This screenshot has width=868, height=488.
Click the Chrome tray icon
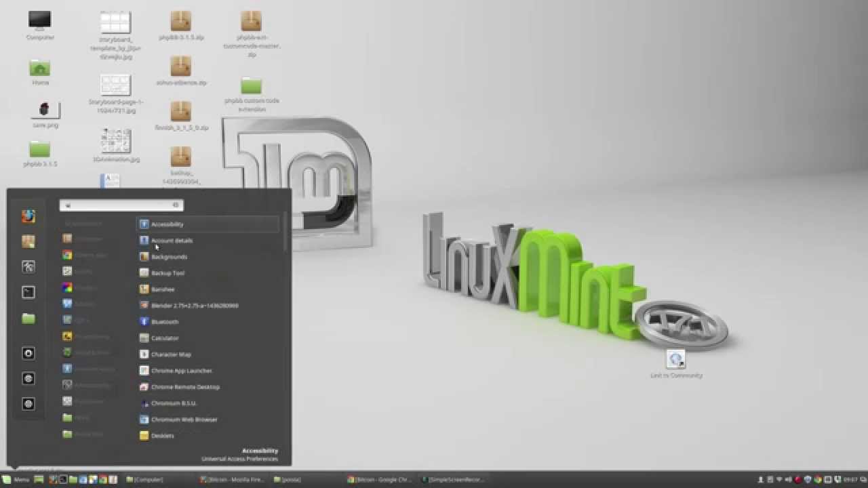818,479
